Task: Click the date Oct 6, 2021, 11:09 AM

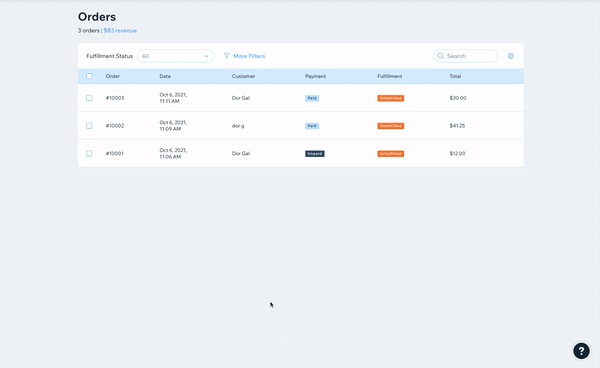Action: (x=173, y=125)
